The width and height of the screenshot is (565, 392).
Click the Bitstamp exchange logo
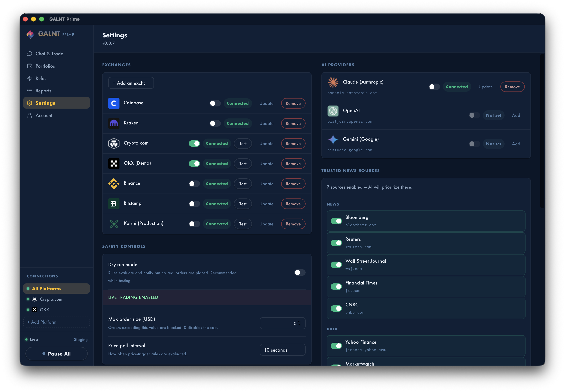[x=114, y=204]
